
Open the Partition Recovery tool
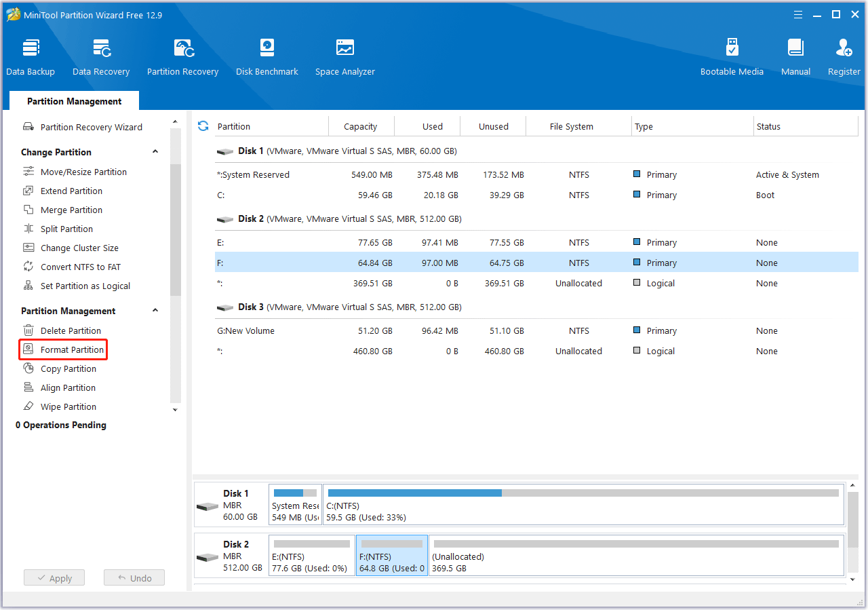(183, 58)
